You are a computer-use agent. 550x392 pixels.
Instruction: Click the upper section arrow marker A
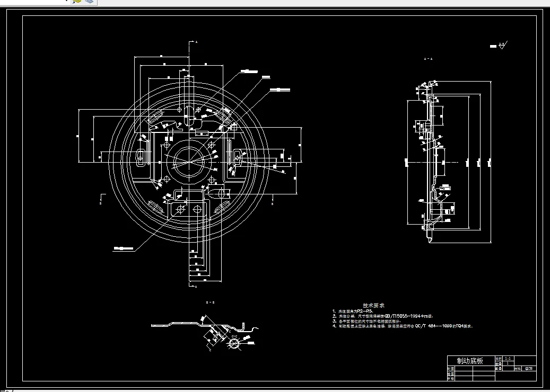point(193,42)
